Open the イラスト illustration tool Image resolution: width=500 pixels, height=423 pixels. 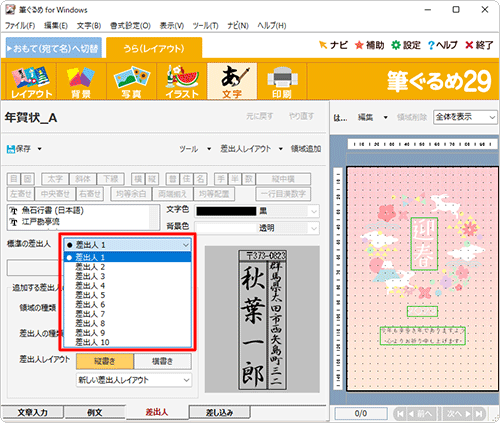pyautogui.click(x=182, y=81)
